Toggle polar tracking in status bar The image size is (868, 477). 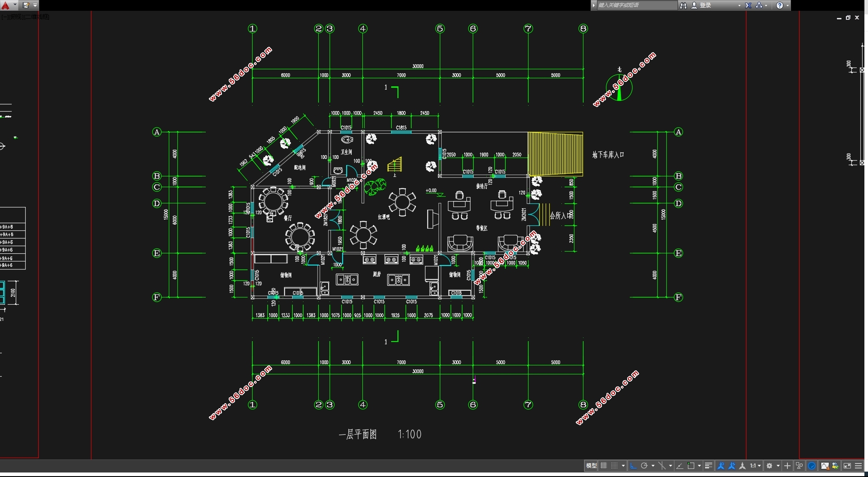coord(644,466)
